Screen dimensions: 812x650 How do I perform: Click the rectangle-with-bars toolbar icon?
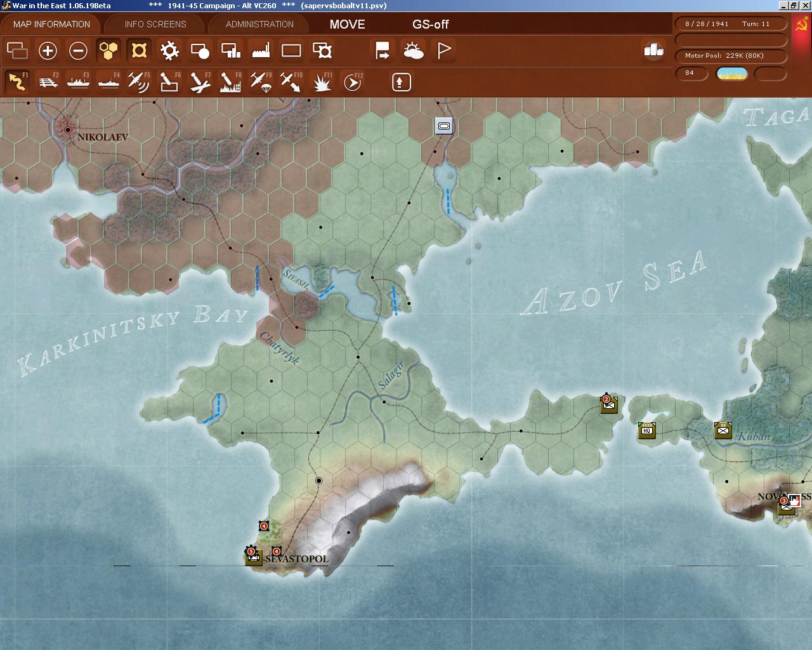(x=230, y=50)
